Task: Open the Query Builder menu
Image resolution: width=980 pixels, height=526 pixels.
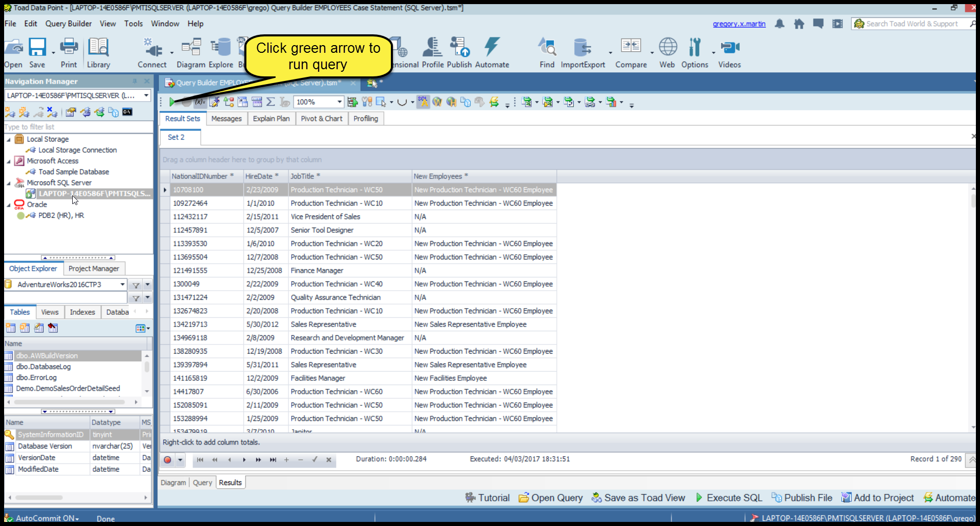Action: click(x=69, y=24)
